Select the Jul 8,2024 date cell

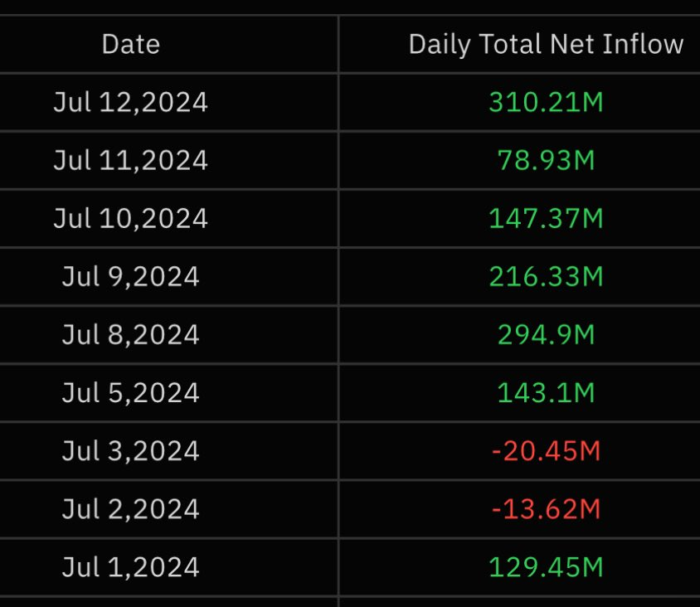[131, 335]
